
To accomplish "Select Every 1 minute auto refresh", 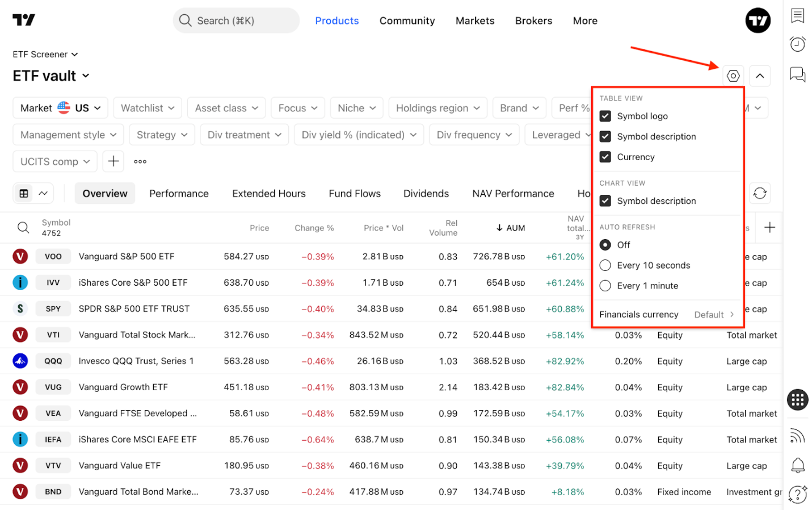I will [605, 286].
